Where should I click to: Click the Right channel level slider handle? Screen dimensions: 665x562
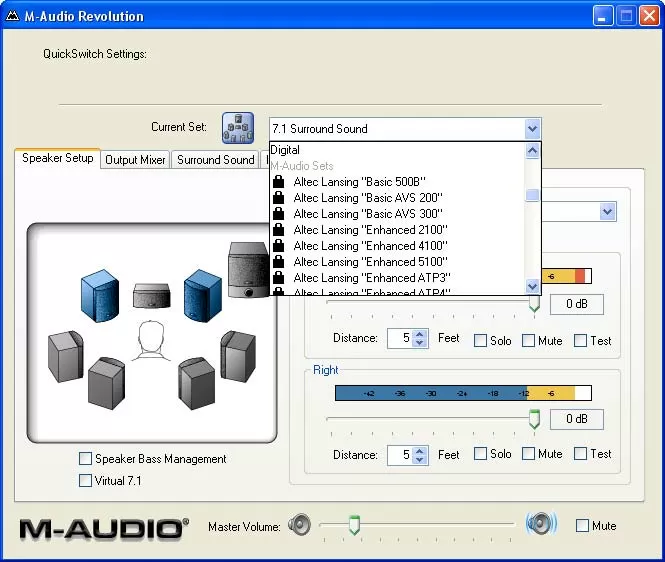534,419
